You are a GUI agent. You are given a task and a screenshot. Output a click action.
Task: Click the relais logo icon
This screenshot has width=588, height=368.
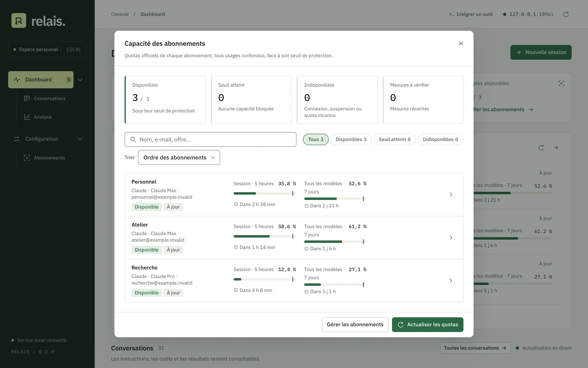[x=19, y=20]
